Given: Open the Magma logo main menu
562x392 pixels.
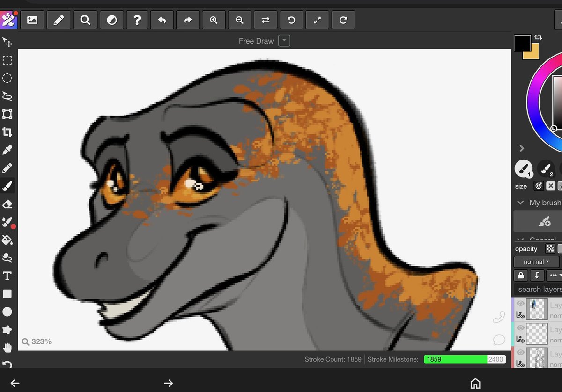Looking at the screenshot, I should tap(9, 19).
